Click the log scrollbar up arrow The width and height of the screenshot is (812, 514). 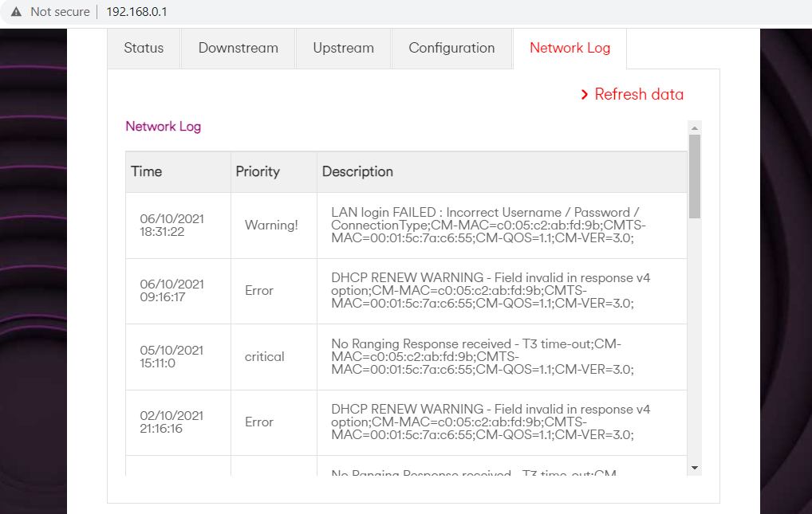pos(694,128)
